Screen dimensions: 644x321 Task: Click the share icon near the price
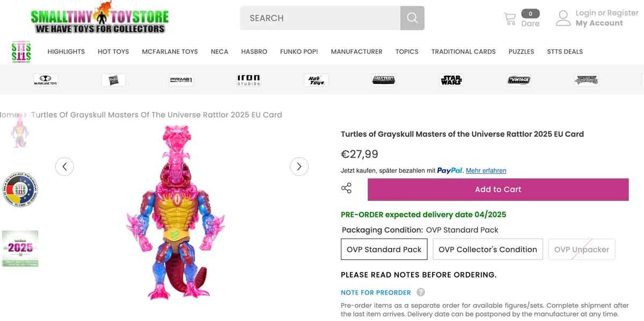(346, 188)
